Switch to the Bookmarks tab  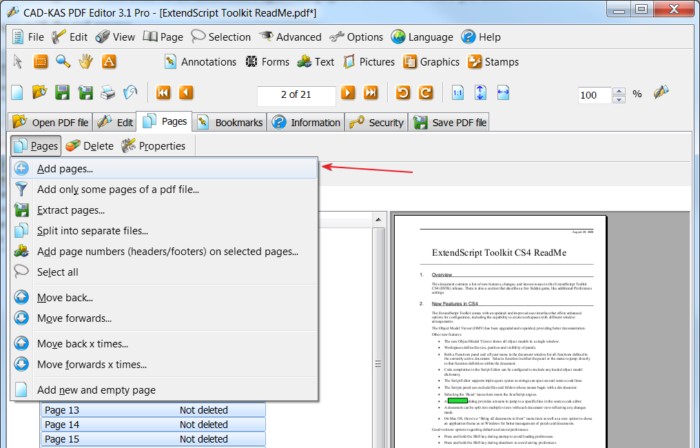click(x=230, y=122)
